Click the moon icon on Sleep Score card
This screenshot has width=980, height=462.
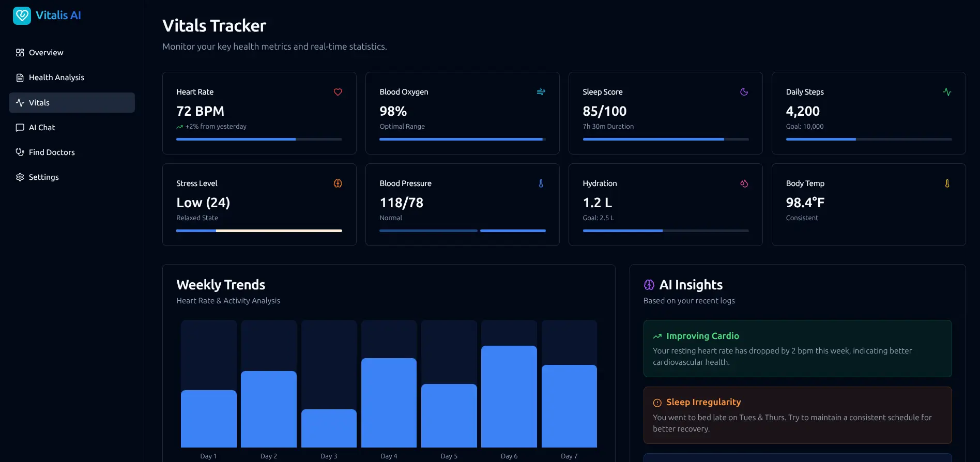click(x=744, y=92)
